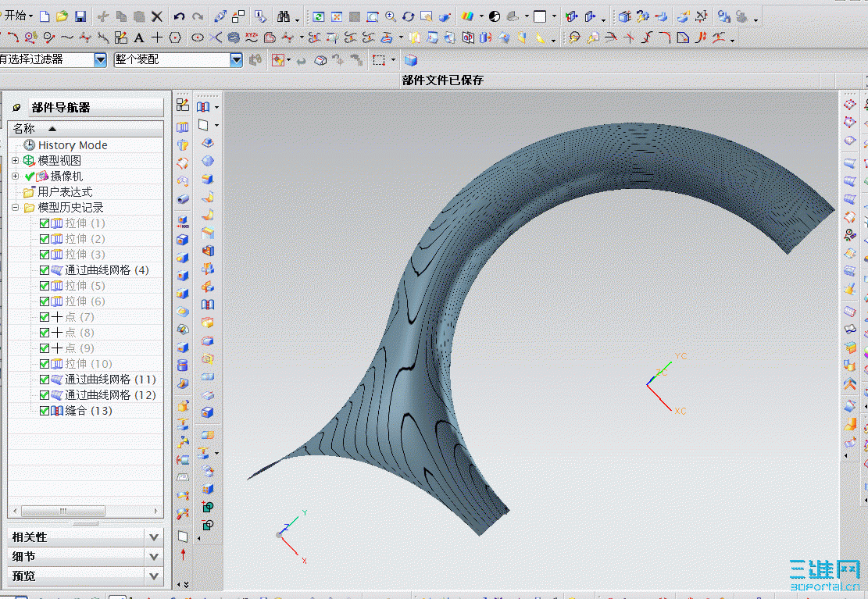Uncheck the 拉伸 (1) feature checkbox
This screenshot has height=599, width=868.
[45, 223]
